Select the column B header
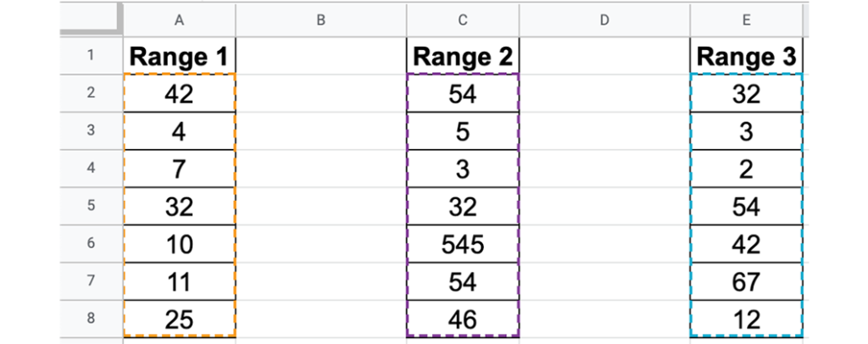 (320, 20)
